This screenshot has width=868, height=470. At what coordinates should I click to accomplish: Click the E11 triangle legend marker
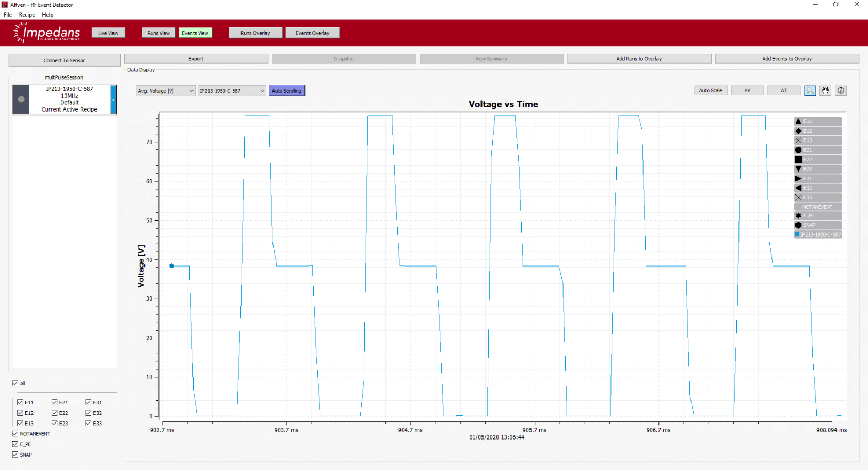pyautogui.click(x=798, y=121)
